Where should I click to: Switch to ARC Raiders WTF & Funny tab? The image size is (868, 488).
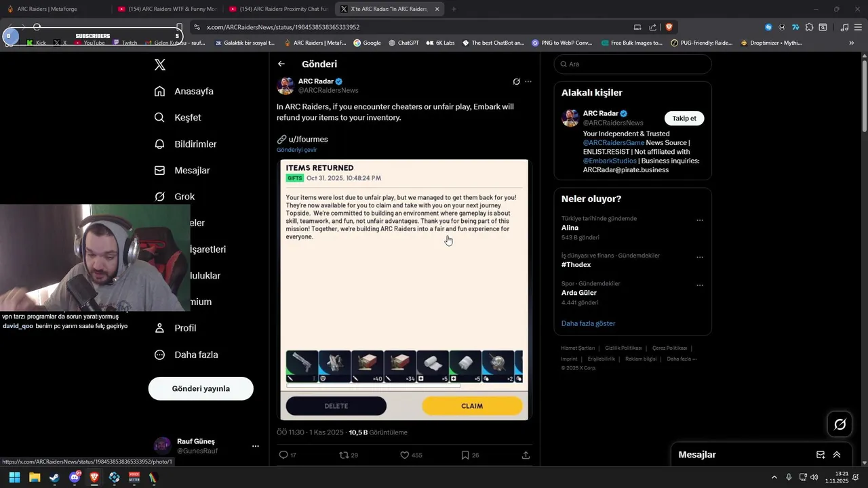pos(167,9)
